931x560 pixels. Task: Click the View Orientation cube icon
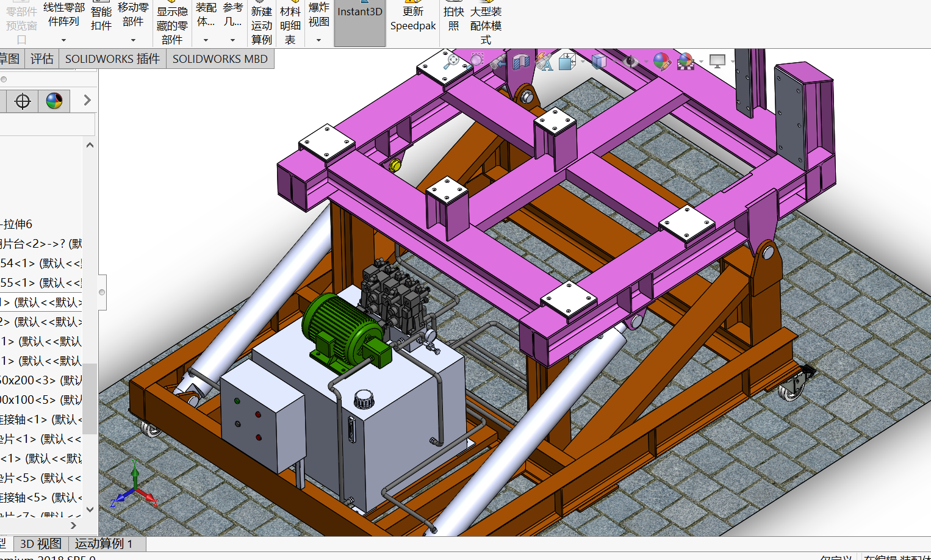coord(567,61)
